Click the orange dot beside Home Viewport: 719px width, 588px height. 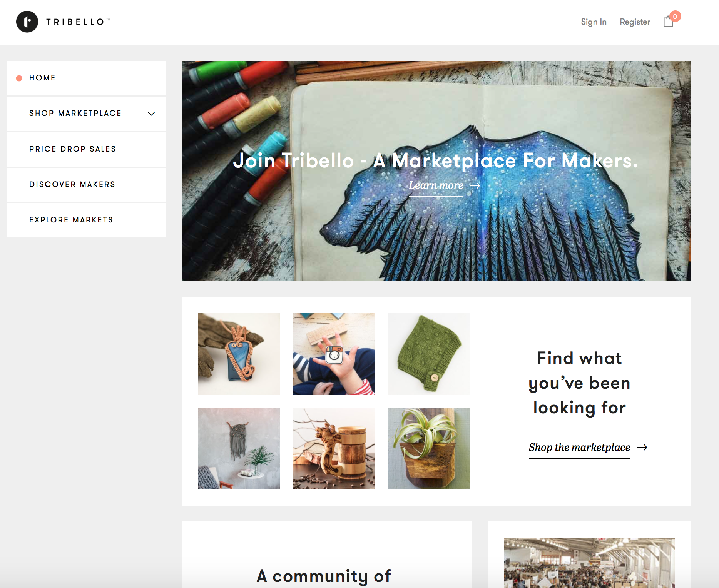click(19, 78)
